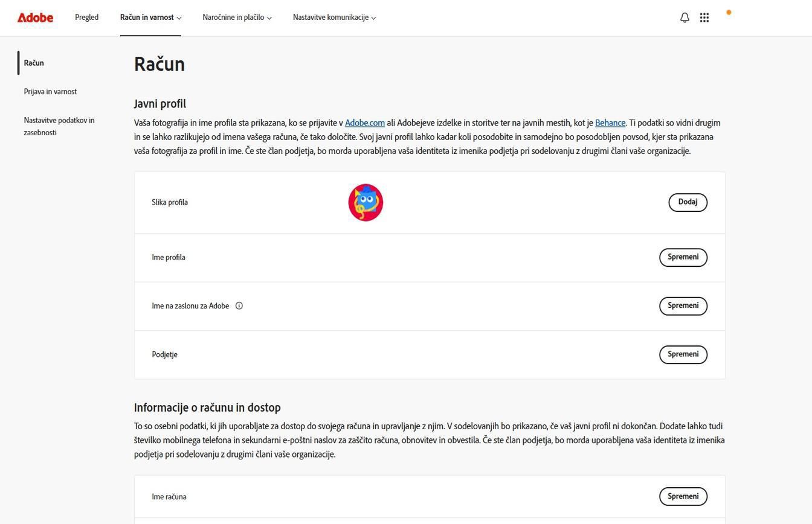The image size is (812, 524).
Task: Expand the Račun in varnost menu
Action: (x=150, y=18)
